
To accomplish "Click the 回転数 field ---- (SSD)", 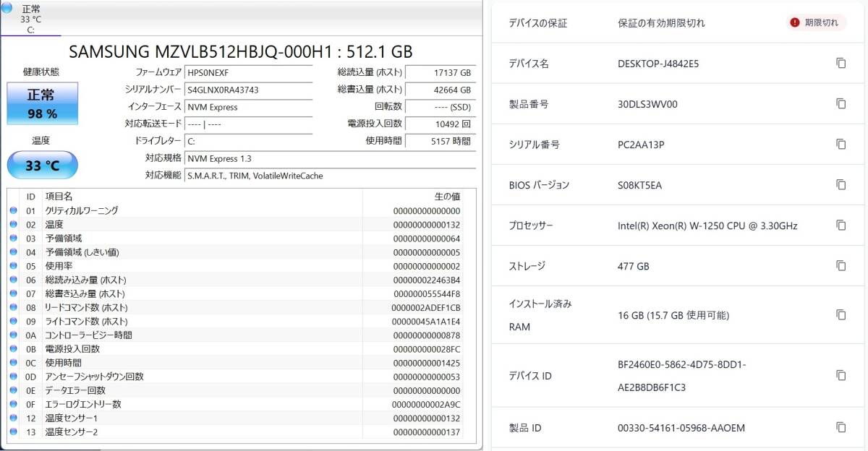I will click(x=441, y=107).
